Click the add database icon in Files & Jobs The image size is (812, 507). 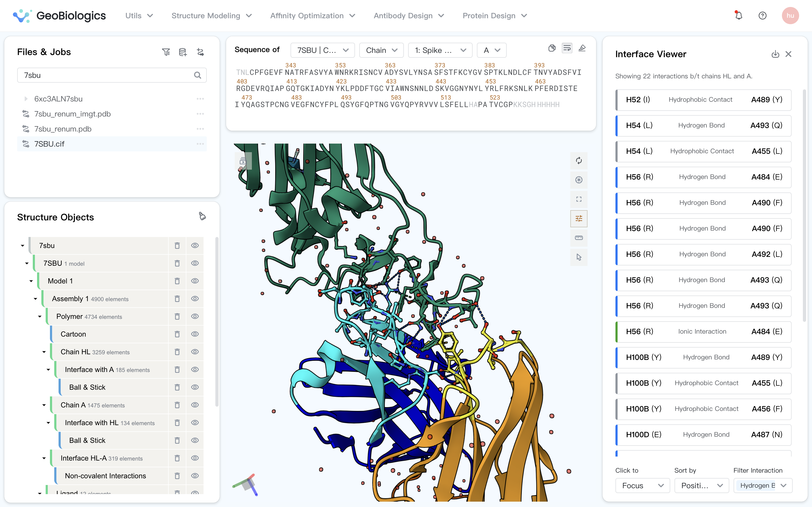183,52
